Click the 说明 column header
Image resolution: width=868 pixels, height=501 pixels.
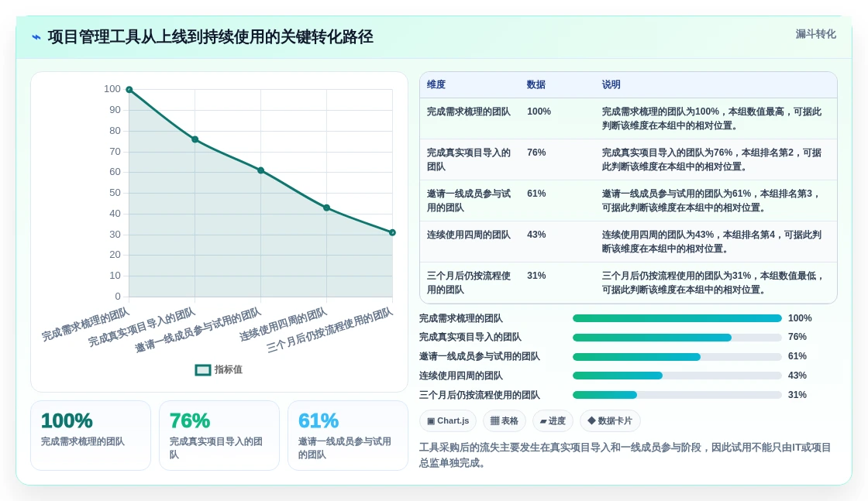611,84
